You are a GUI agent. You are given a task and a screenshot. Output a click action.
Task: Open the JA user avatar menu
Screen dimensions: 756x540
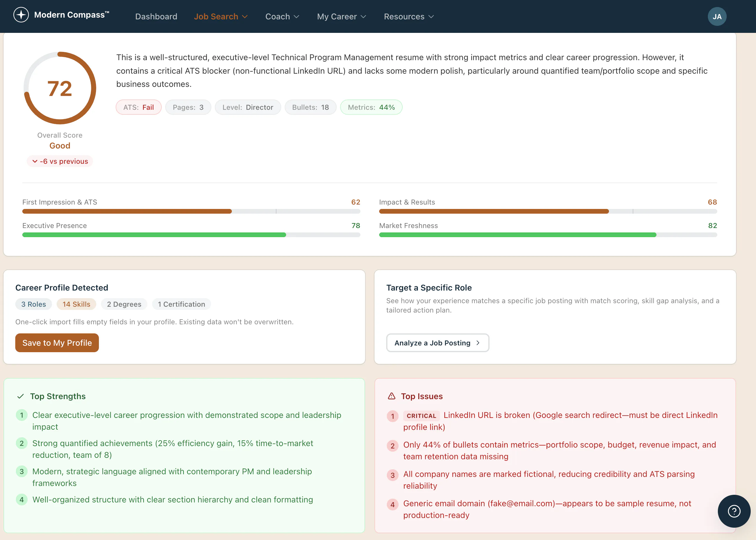point(717,16)
